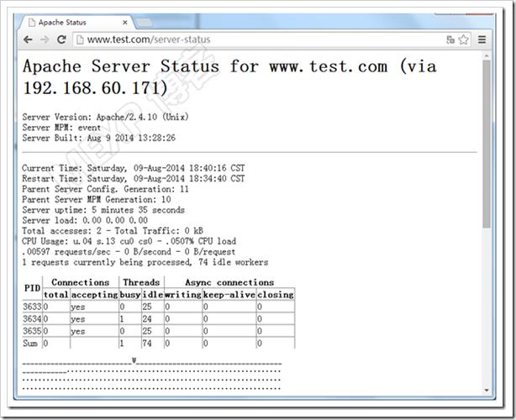Viewport: 516px width, 420px height.
Task: Click the accepting column header
Action: [94, 295]
